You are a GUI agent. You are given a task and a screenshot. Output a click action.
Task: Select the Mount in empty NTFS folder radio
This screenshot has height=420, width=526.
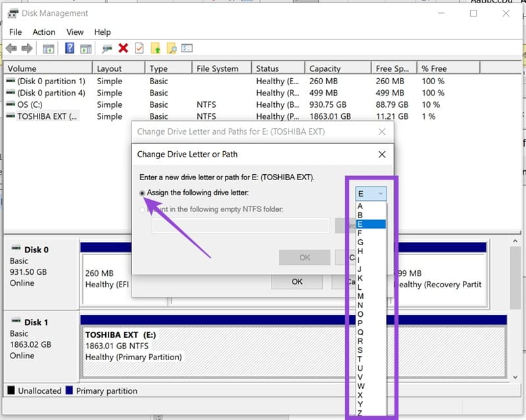141,209
